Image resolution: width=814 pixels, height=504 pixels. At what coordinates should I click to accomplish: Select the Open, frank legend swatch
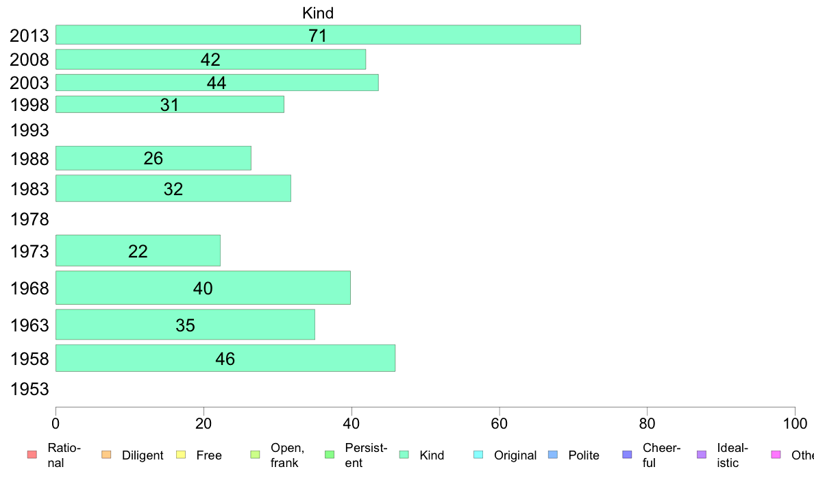pyautogui.click(x=255, y=455)
